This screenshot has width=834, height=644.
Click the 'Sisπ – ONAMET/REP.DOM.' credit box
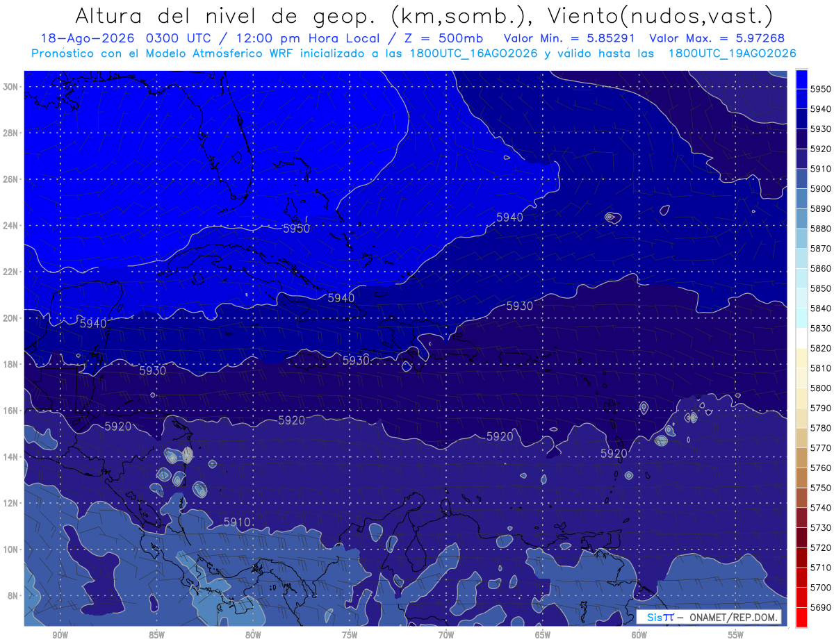tap(709, 618)
